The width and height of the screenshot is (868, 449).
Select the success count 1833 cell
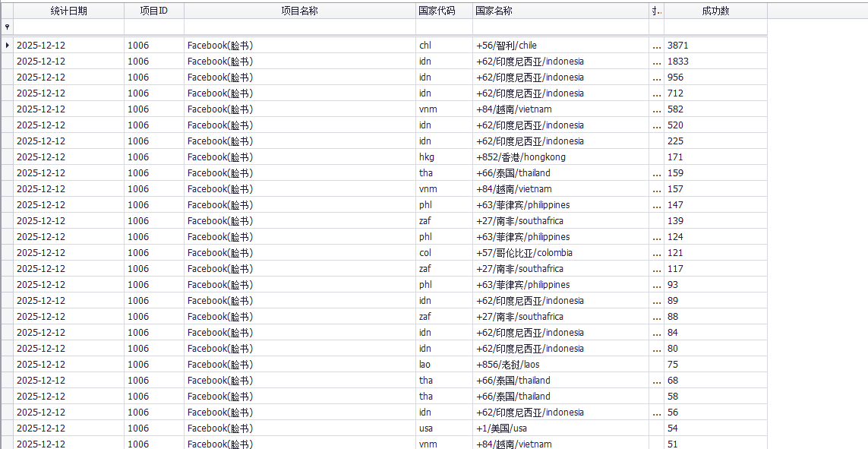716,62
